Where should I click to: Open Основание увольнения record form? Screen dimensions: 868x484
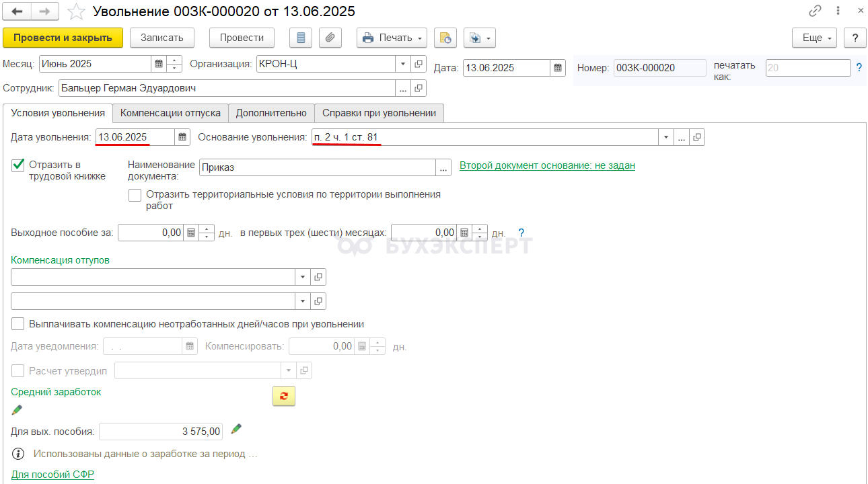click(697, 137)
